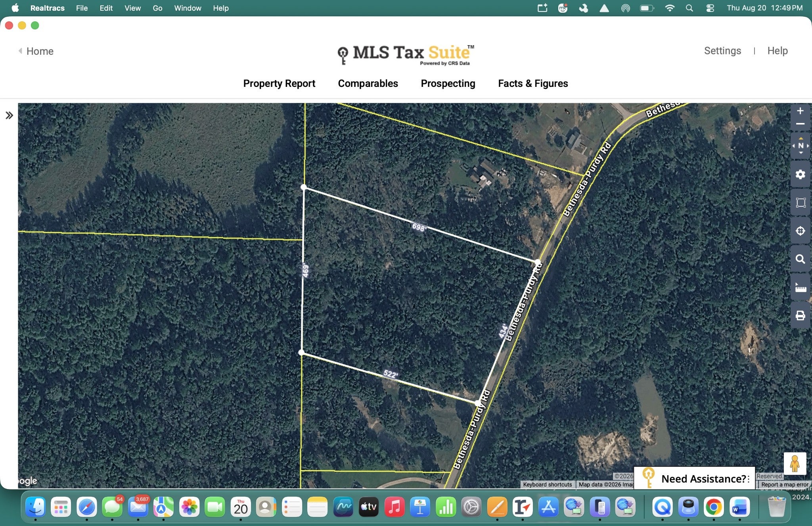Open Spotlight search in menu bar

point(689,8)
